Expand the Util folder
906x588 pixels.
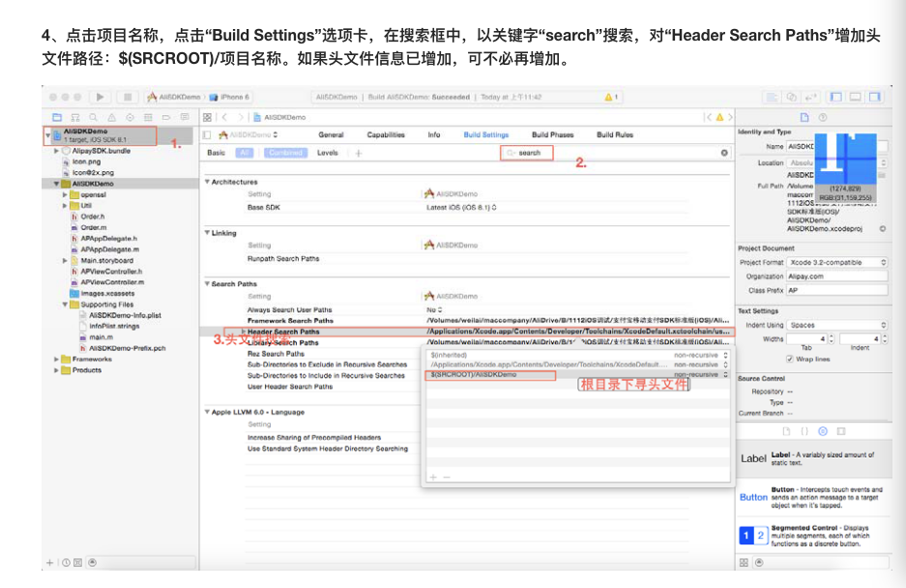pos(65,206)
